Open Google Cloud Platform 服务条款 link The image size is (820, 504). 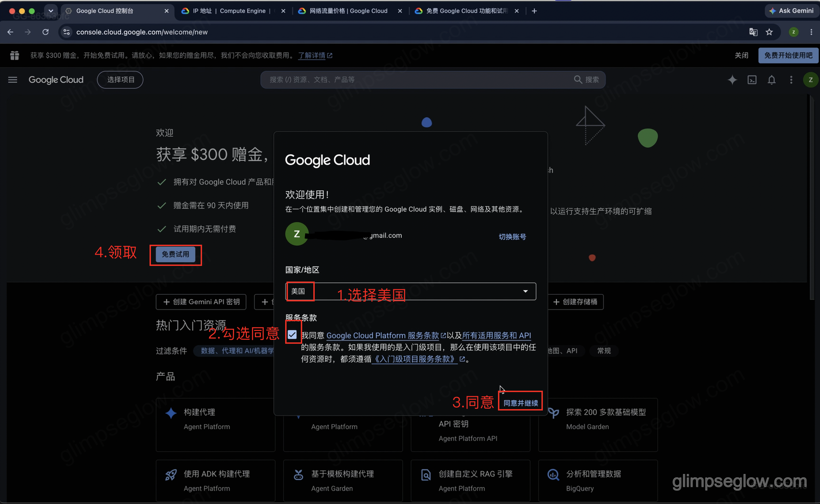[x=386, y=335]
